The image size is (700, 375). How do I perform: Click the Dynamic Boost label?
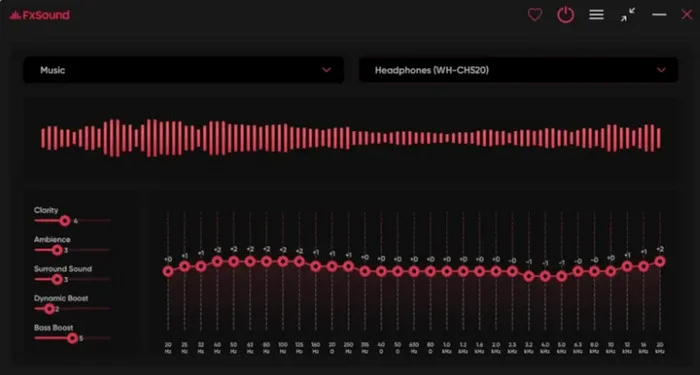61,298
